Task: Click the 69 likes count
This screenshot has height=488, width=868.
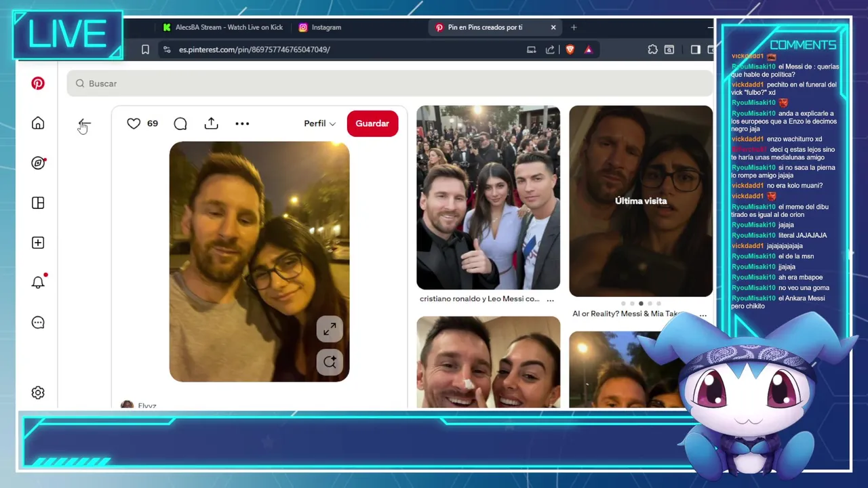Action: 153,123
